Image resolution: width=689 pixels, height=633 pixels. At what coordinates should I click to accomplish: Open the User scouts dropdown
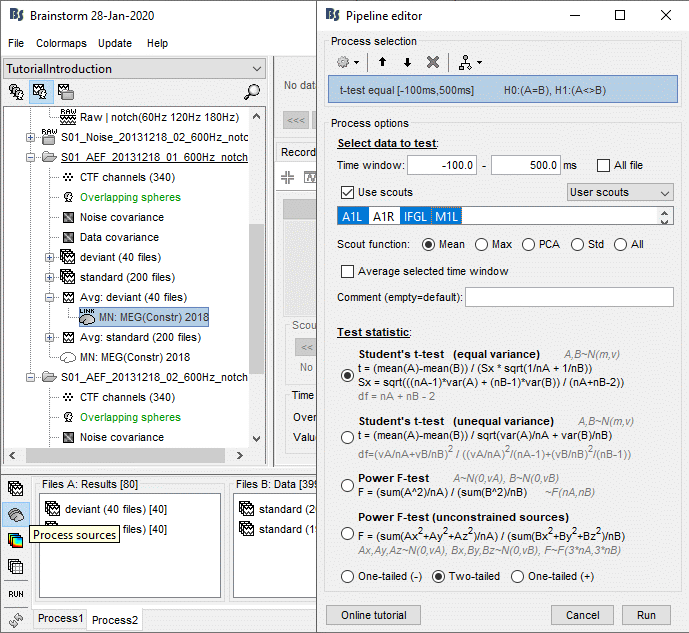[x=620, y=192]
